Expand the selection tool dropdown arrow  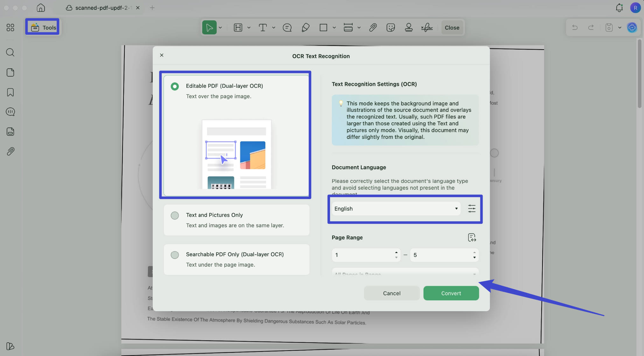point(220,28)
